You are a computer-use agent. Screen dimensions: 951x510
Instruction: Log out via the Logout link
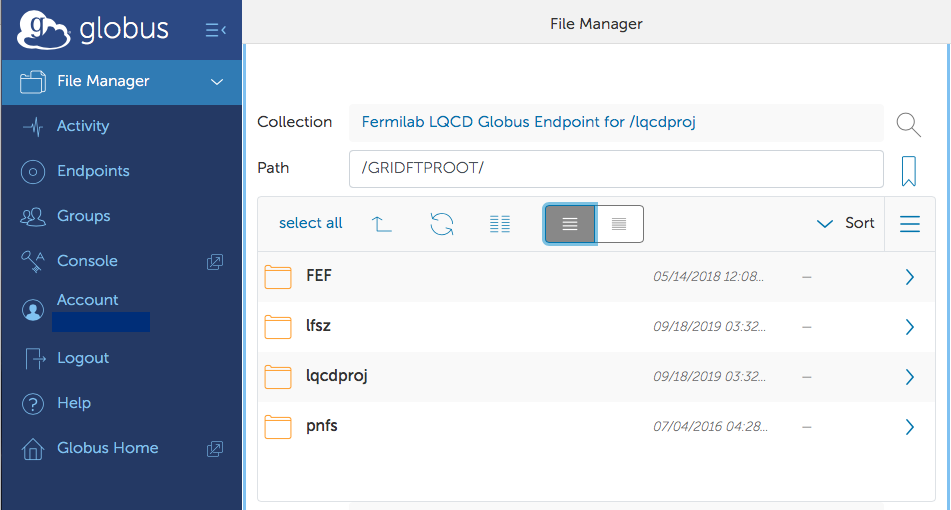[83, 358]
